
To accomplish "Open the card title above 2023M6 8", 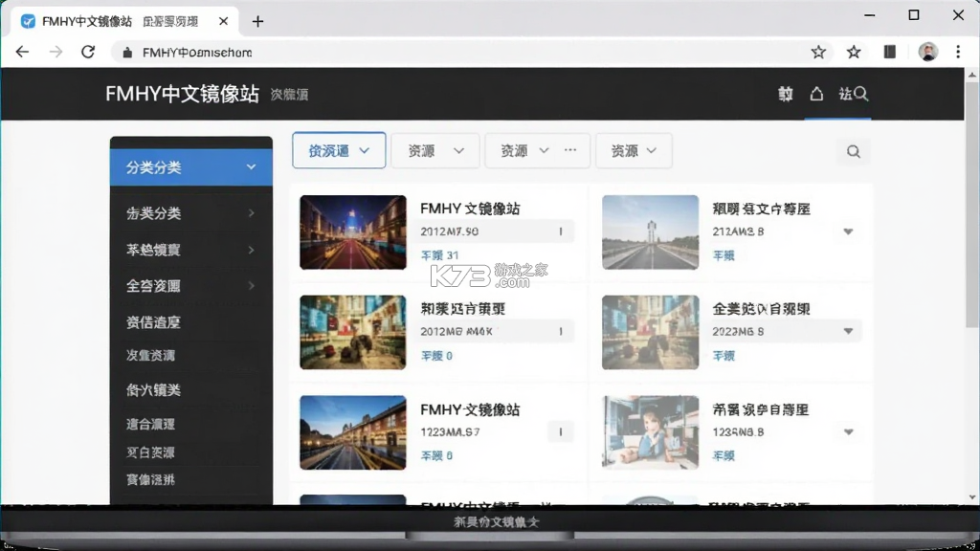I will point(761,309).
